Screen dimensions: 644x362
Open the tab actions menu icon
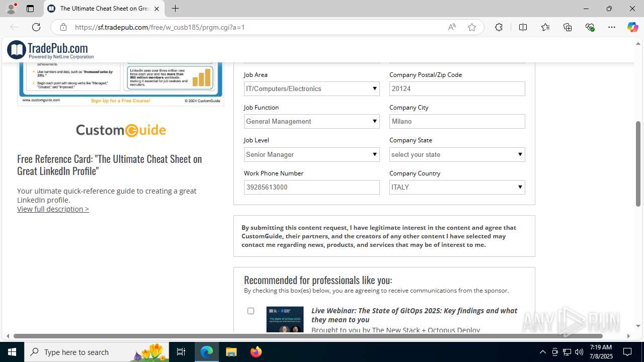(30, 9)
